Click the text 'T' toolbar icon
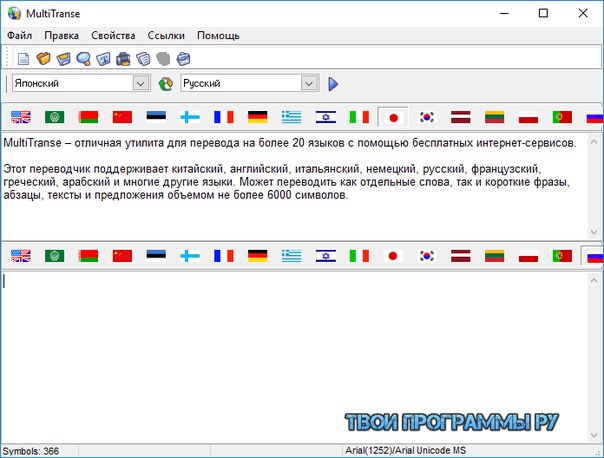 tap(103, 59)
